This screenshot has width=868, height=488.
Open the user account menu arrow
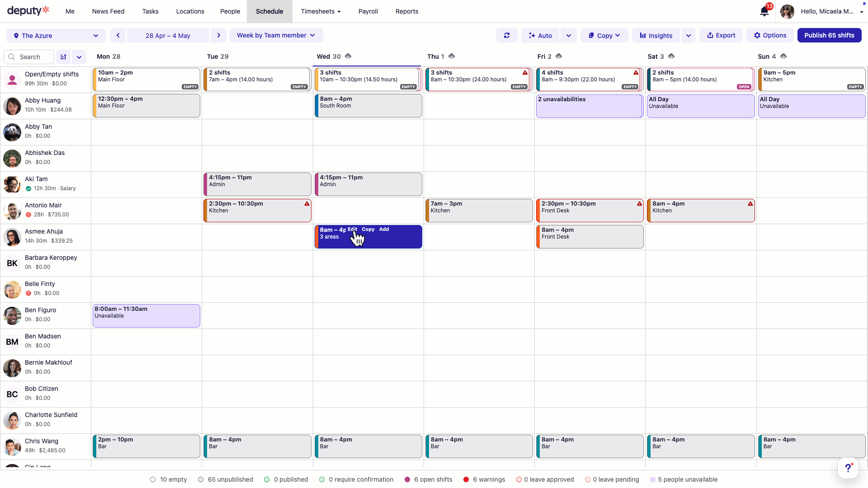861,12
